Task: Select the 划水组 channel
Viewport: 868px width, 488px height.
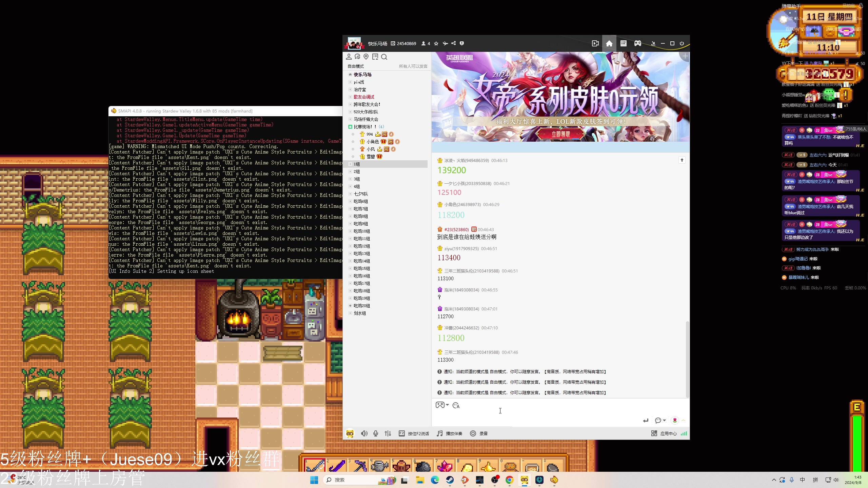Action: [x=360, y=313]
